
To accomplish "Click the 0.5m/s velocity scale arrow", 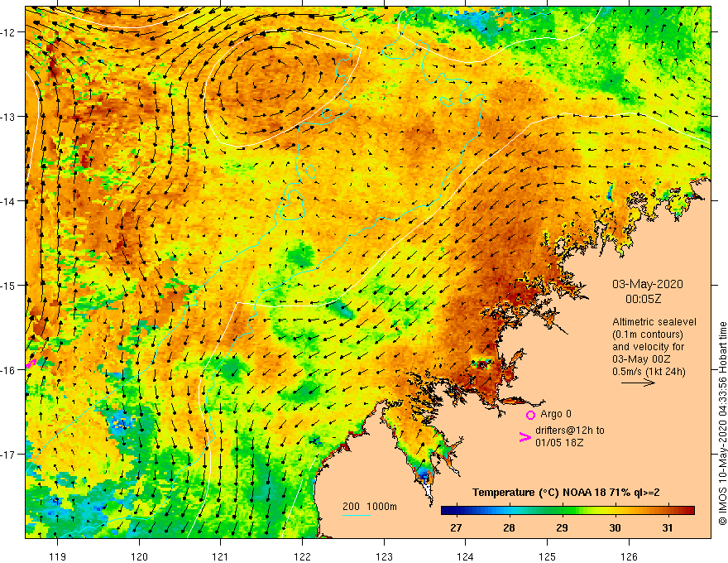I will 638,383.
